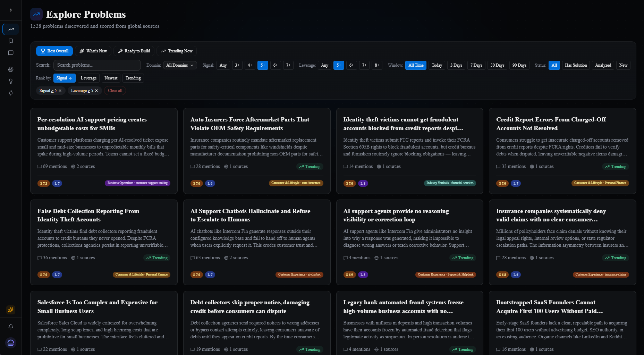Click 36 mentions on False Debt Collection card
This screenshot has width=644, height=355.
point(52,258)
